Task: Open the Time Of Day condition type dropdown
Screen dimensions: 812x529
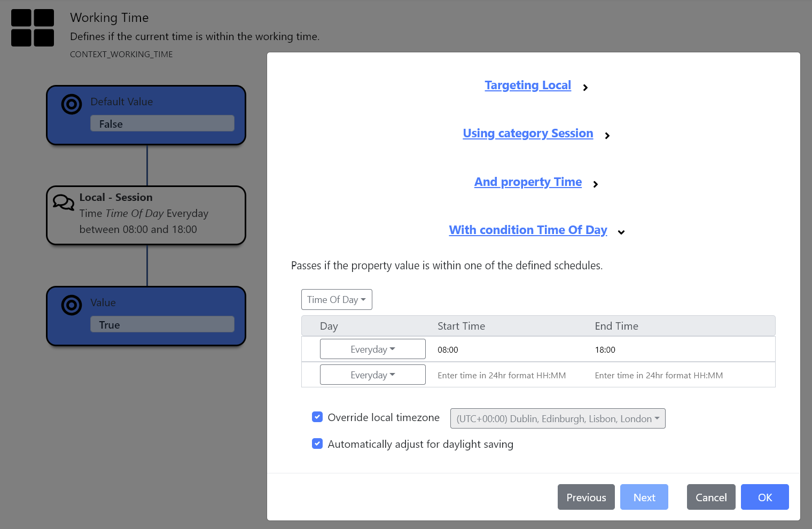Action: click(337, 299)
